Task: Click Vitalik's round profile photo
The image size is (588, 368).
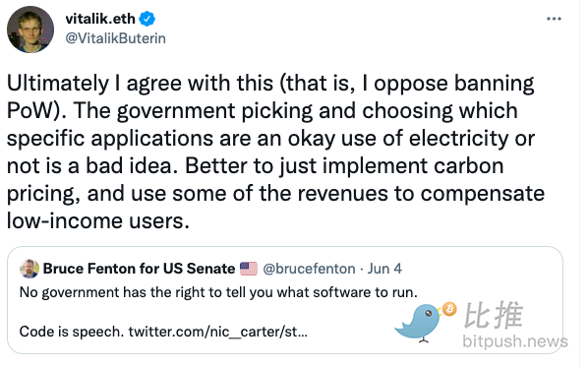Action: point(30,30)
